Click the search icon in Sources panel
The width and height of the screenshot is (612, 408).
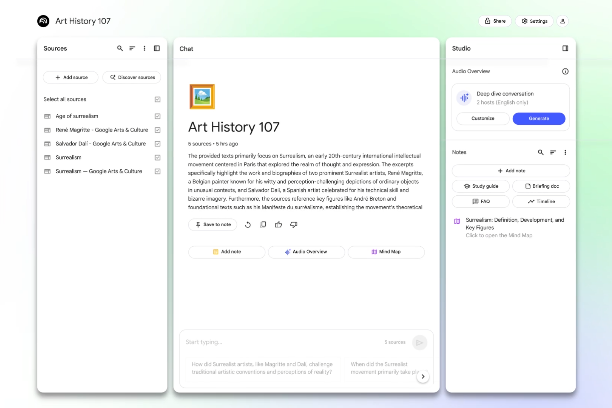click(x=120, y=48)
